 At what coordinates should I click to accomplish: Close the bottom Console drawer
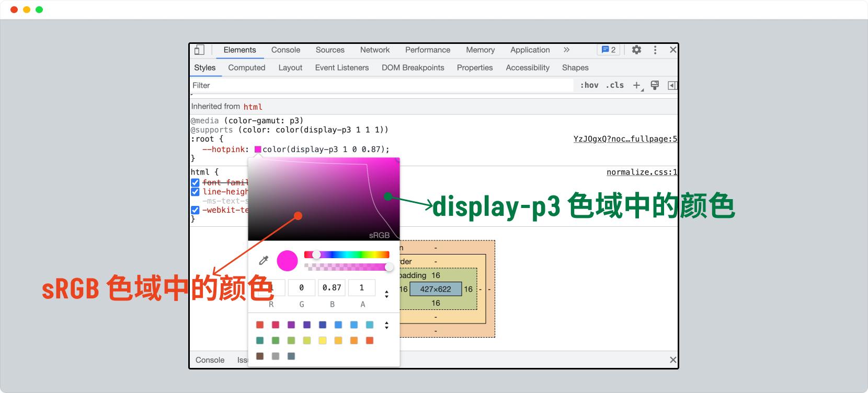tap(673, 360)
